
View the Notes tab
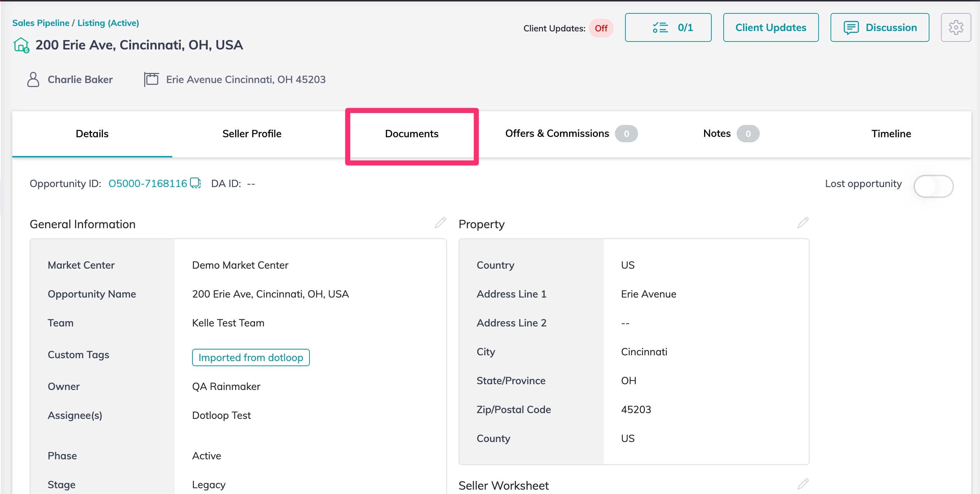pyautogui.click(x=717, y=134)
